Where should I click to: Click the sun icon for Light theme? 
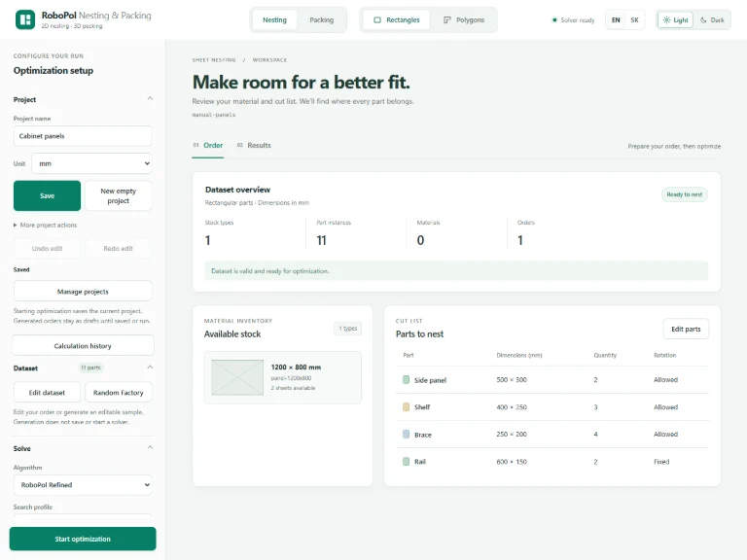666,20
